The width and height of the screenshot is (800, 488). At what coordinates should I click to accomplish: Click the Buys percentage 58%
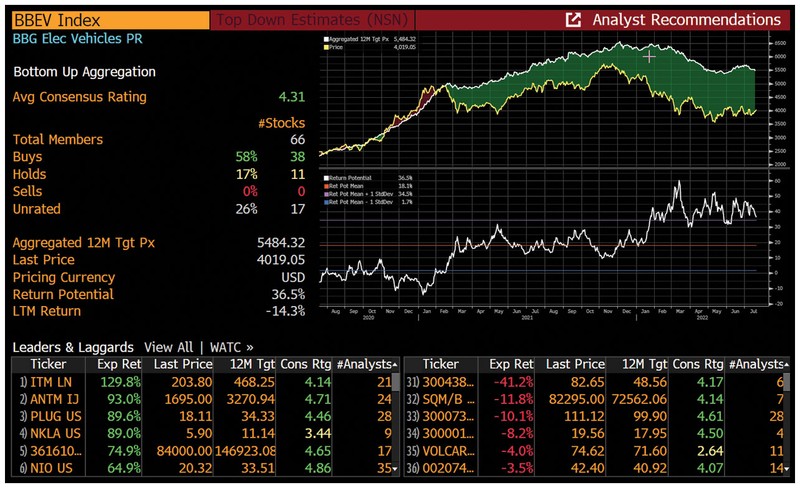[246, 157]
